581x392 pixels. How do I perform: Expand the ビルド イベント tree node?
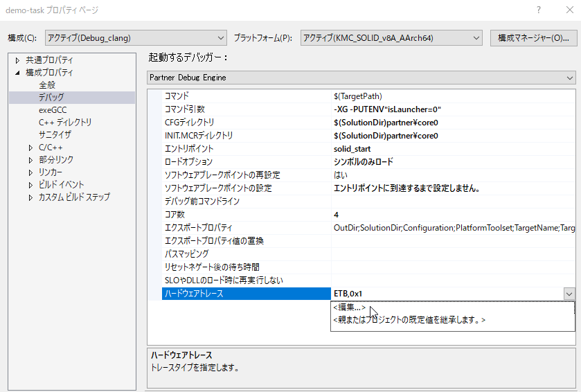(30, 185)
